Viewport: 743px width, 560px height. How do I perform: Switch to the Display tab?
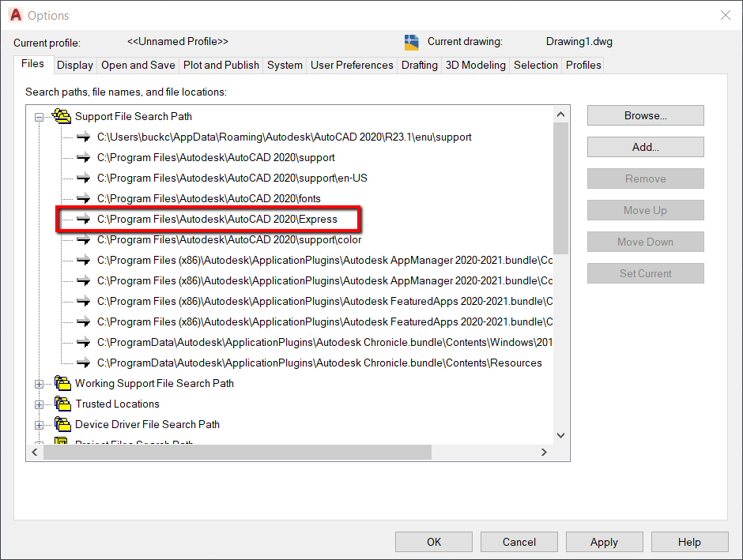pyautogui.click(x=75, y=65)
